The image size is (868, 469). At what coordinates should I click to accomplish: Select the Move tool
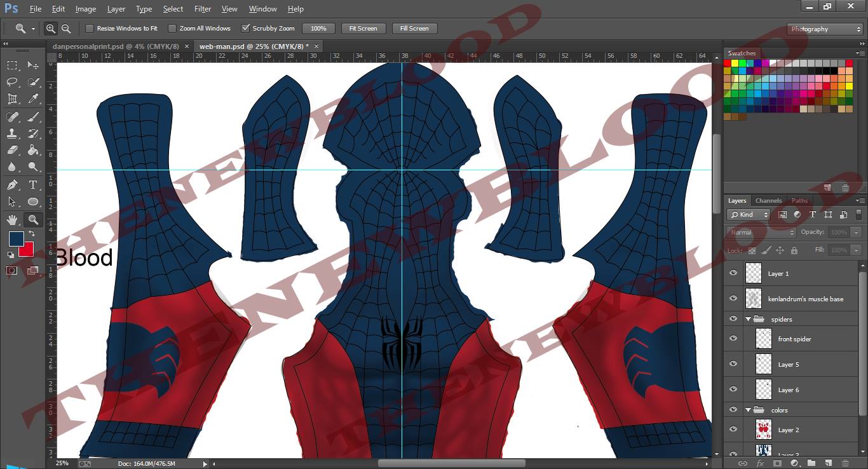coord(33,65)
